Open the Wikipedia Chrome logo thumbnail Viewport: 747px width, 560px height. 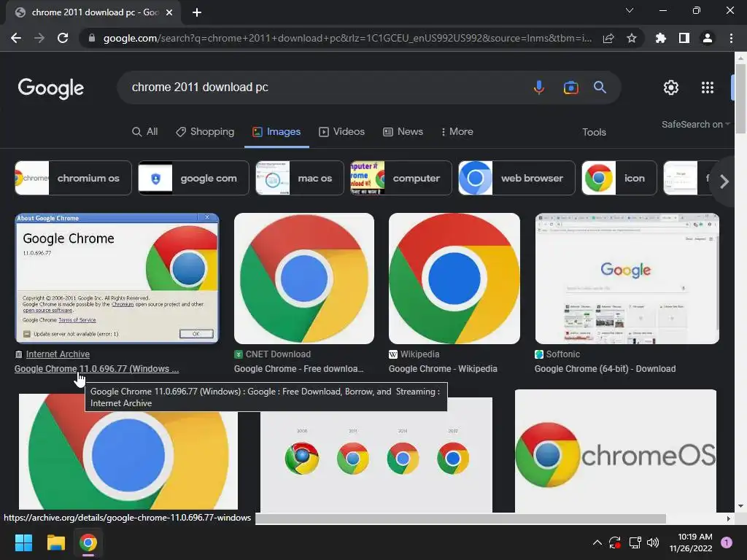[454, 278]
